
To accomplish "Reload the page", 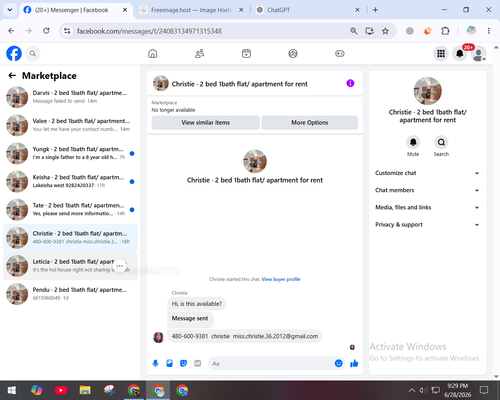I will coord(46,31).
